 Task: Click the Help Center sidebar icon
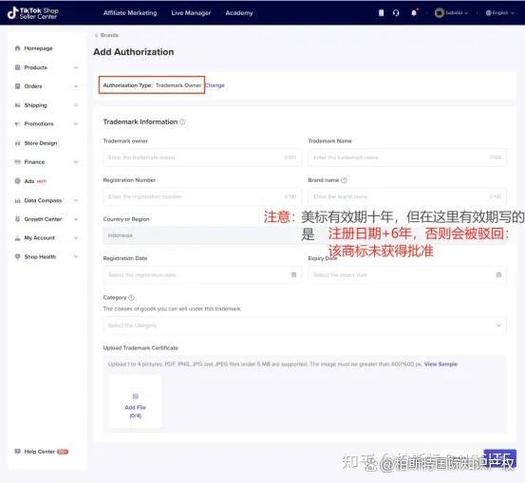[17, 451]
